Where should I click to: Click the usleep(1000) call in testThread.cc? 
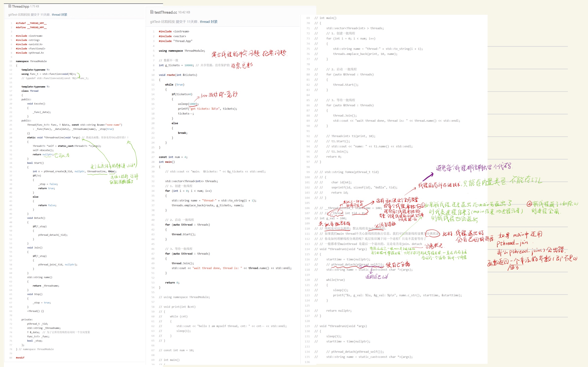tap(188, 104)
